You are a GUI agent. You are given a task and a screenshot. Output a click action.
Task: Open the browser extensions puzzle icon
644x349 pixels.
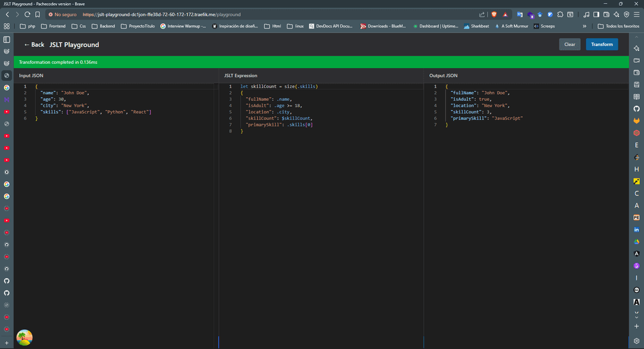click(x=560, y=14)
